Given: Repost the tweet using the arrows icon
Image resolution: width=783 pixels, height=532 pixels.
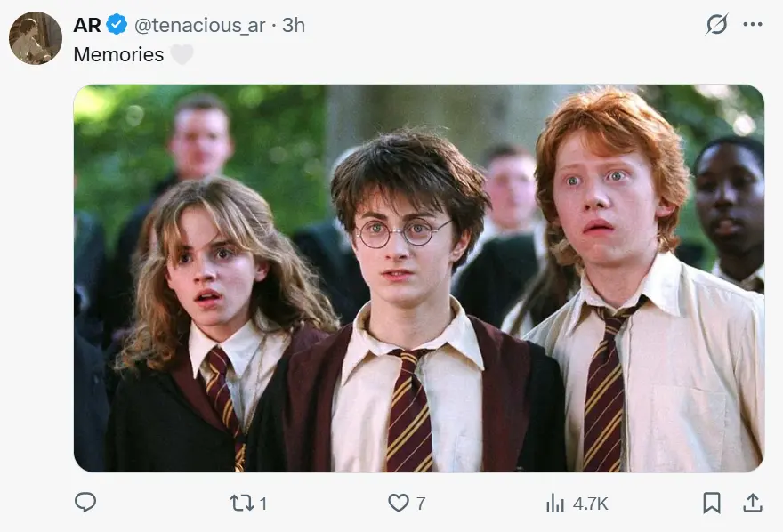Looking at the screenshot, I should point(242,503).
